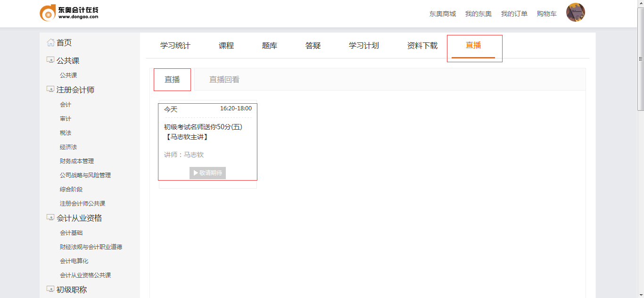Click the folder icon beside 初级职称
Screen dimensions: 644x298
point(50,290)
